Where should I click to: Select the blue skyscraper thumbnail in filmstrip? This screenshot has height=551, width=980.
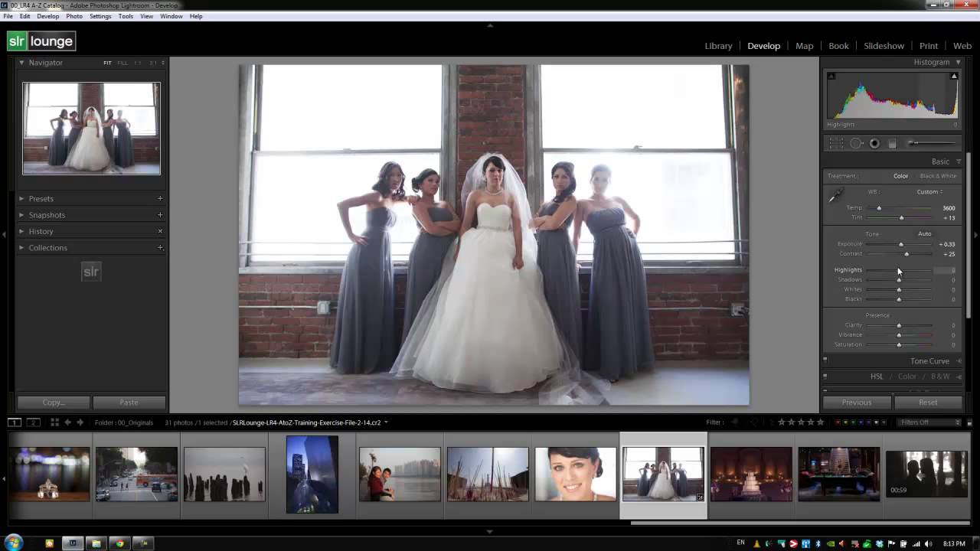click(312, 474)
